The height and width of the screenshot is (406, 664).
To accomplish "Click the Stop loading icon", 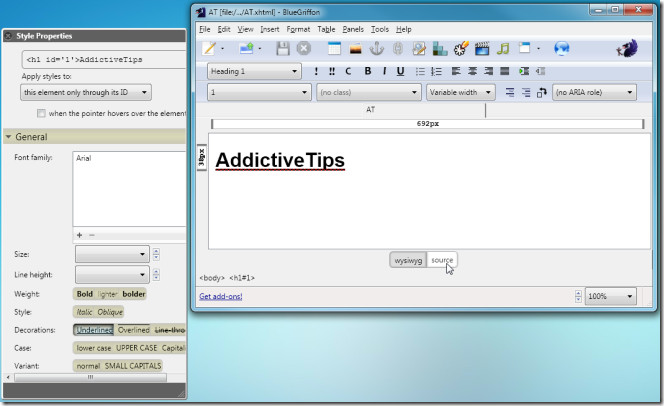I will pos(304,49).
